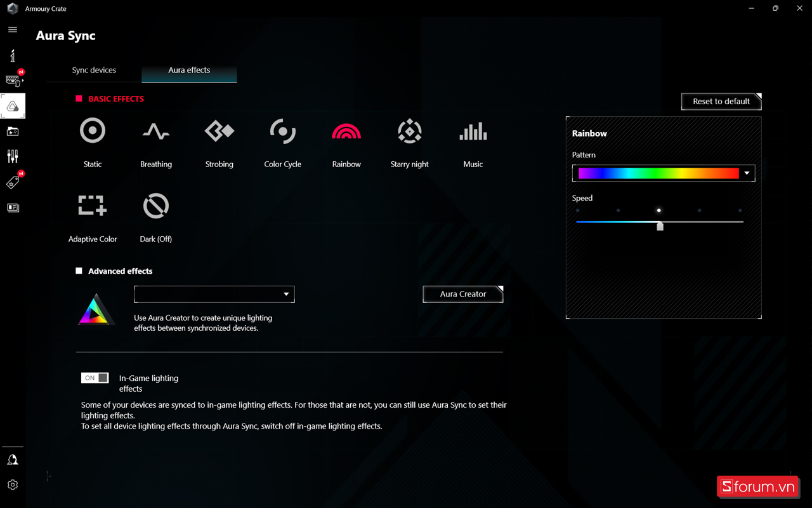Open the Advanced effects dropdown list

pos(286,294)
